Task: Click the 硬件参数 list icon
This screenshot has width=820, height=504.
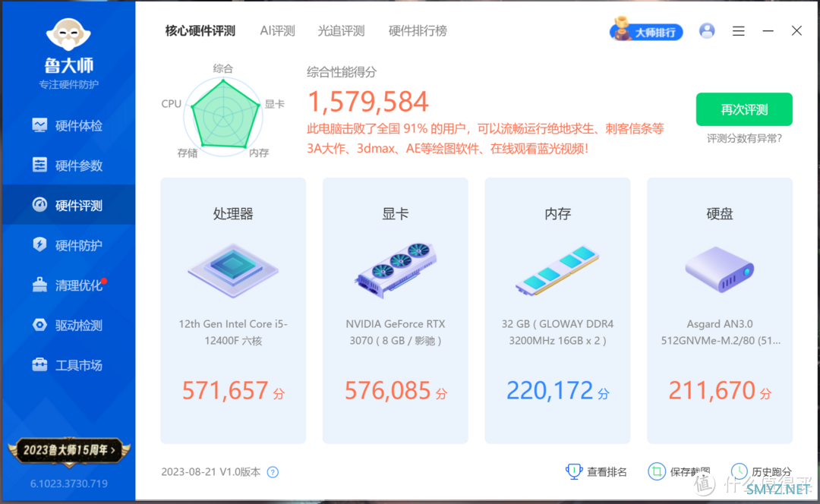Action: pyautogui.click(x=39, y=165)
